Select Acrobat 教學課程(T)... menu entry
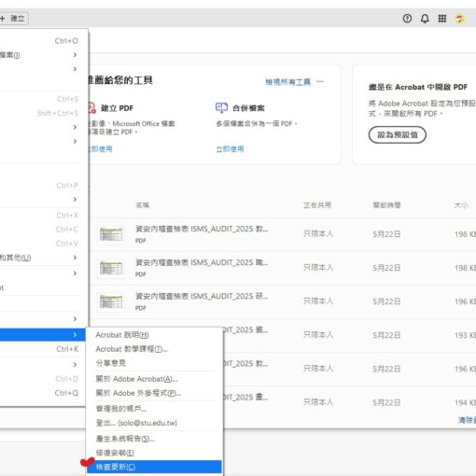This screenshot has width=476, height=476. (155, 349)
